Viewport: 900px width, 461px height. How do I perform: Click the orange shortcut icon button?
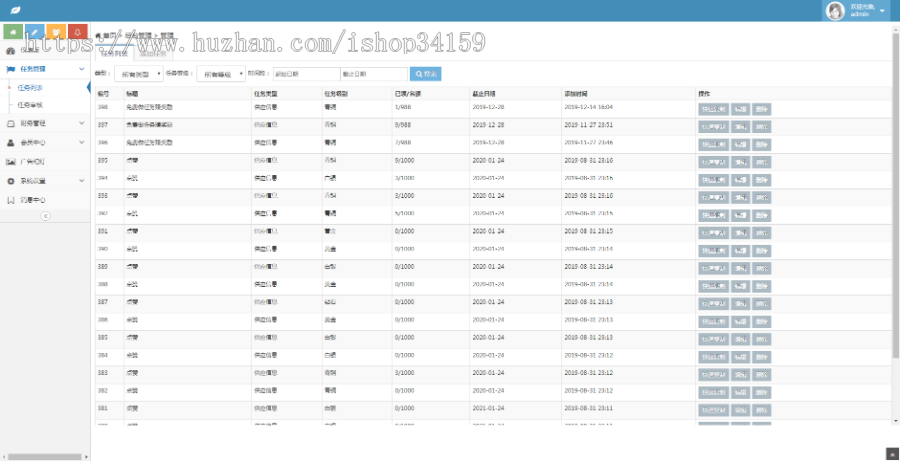[56, 31]
